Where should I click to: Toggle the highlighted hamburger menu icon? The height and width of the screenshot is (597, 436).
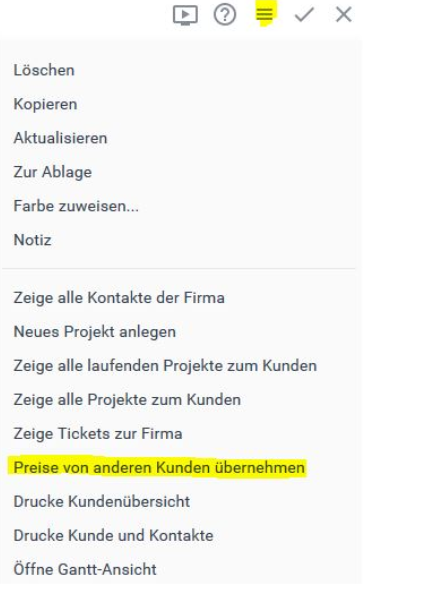[264, 14]
